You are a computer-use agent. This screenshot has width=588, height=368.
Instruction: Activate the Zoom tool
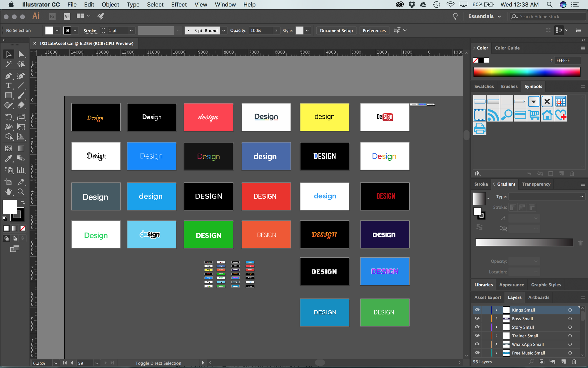[x=21, y=192]
